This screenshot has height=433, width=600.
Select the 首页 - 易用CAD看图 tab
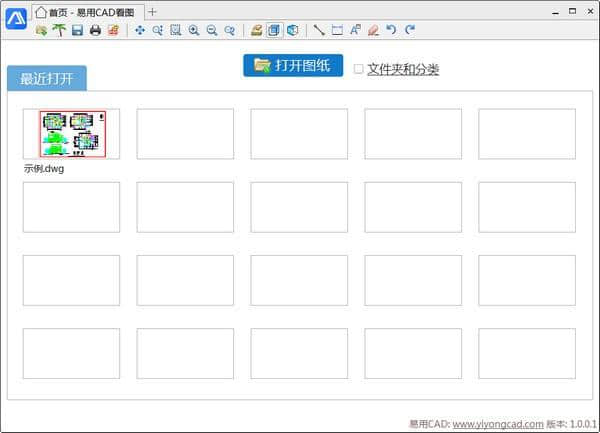click(90, 12)
